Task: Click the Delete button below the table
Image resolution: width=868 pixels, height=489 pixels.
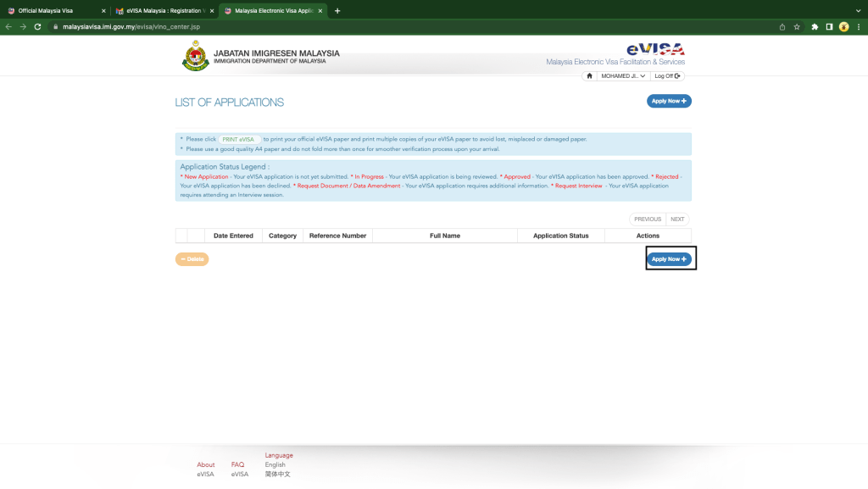Action: [x=192, y=258]
